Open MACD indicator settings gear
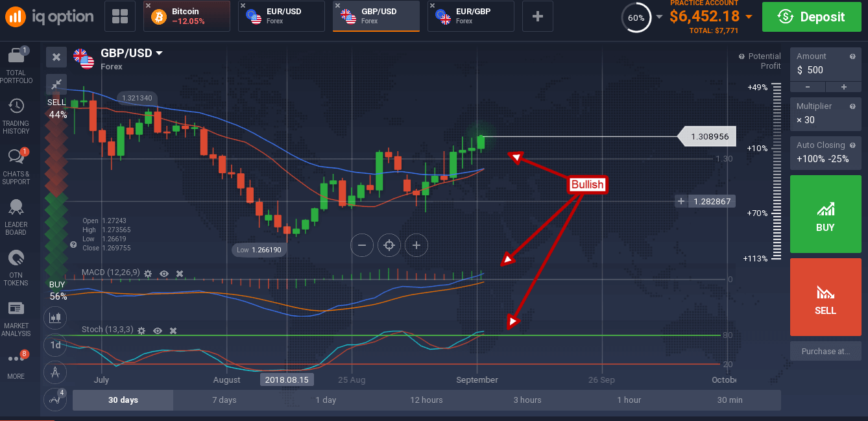Image resolution: width=868 pixels, height=421 pixels. pyautogui.click(x=148, y=274)
